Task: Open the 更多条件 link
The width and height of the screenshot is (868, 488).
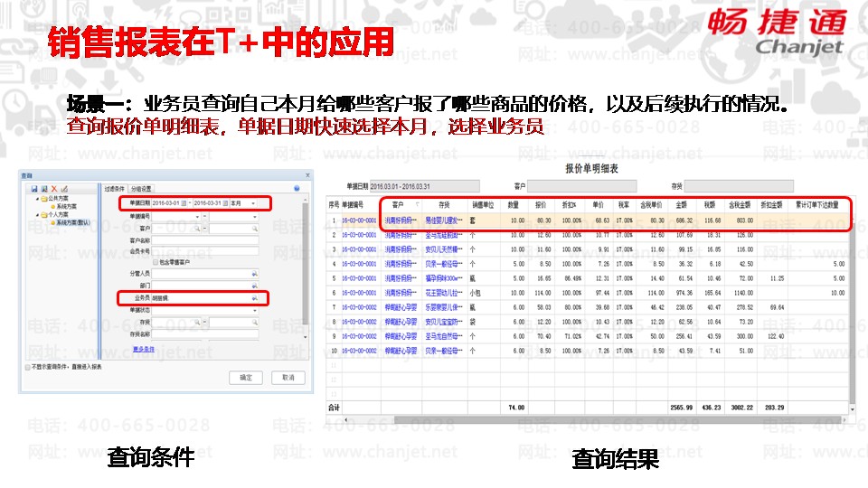Action: tap(144, 349)
